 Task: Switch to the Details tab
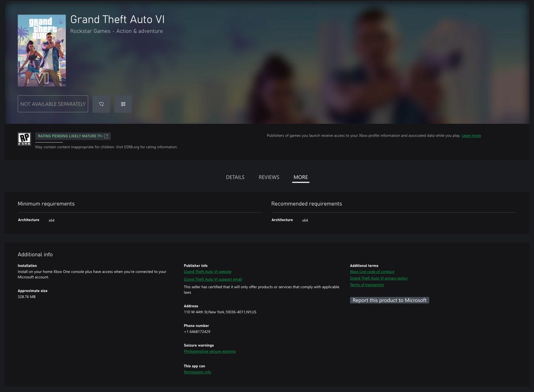(235, 177)
